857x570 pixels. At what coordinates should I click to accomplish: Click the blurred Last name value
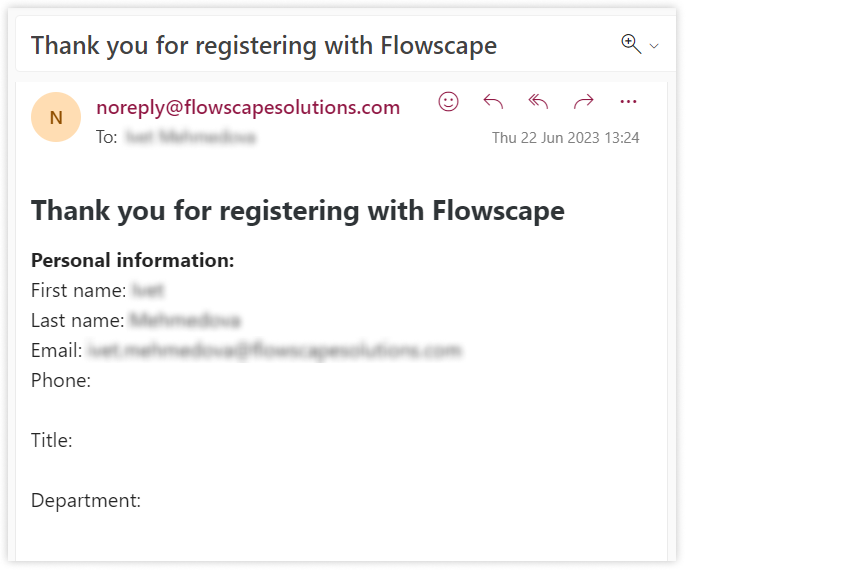coord(185,320)
